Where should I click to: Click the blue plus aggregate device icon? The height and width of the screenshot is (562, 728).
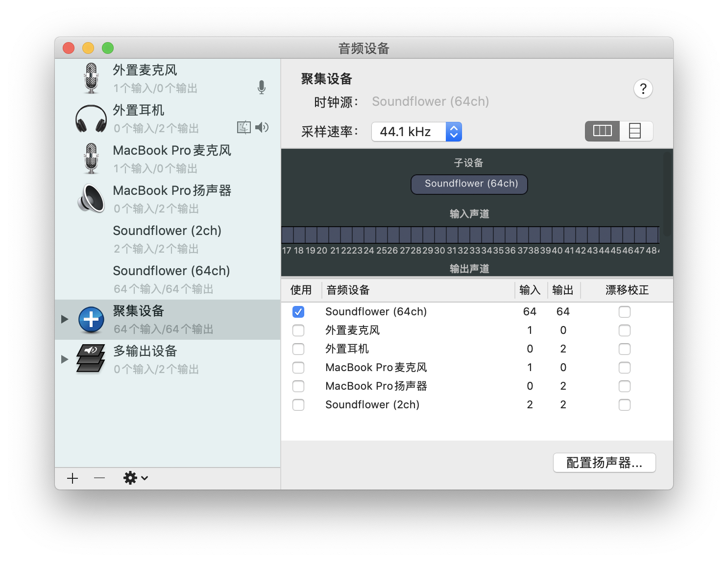pos(91,320)
